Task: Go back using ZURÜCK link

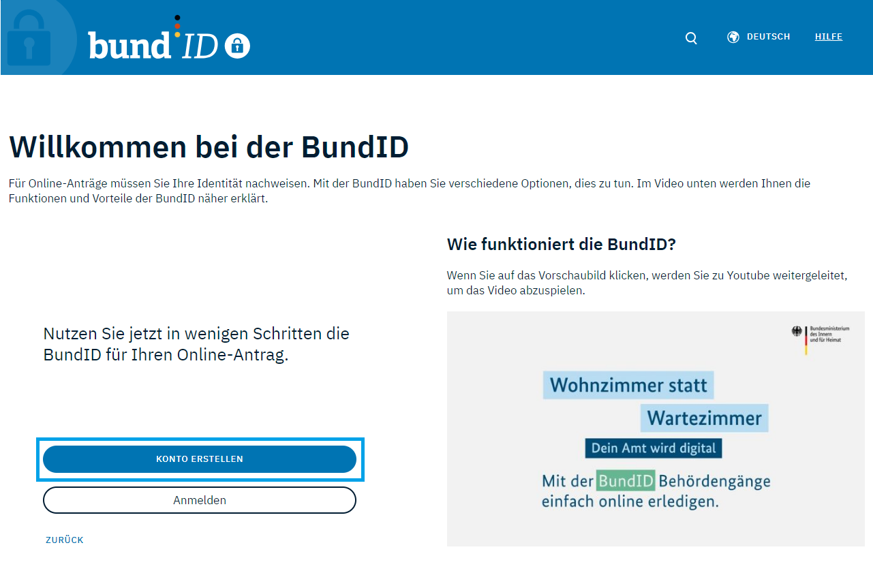Action: [65, 540]
